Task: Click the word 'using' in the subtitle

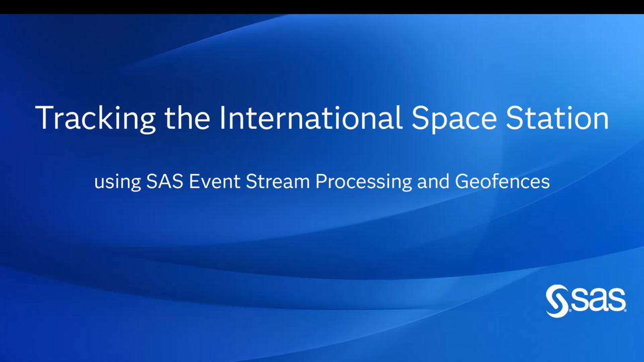Action: [117, 181]
